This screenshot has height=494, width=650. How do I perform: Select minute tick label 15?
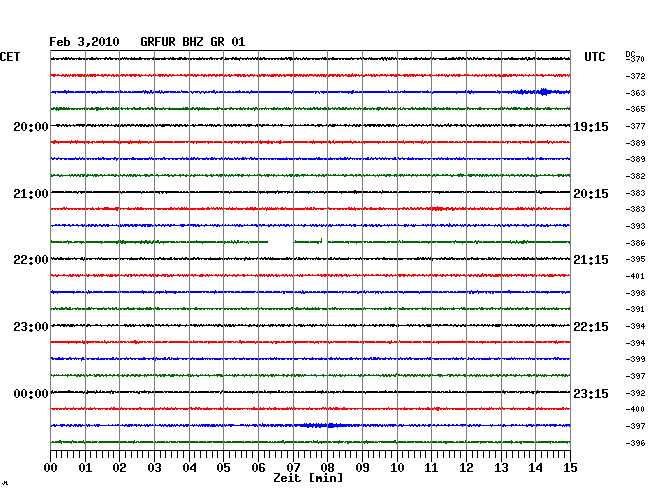(x=570, y=468)
